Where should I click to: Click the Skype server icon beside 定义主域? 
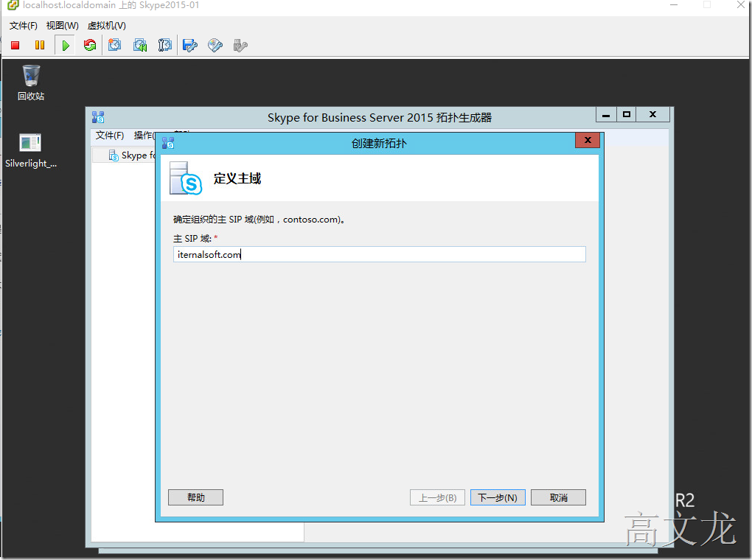click(186, 178)
